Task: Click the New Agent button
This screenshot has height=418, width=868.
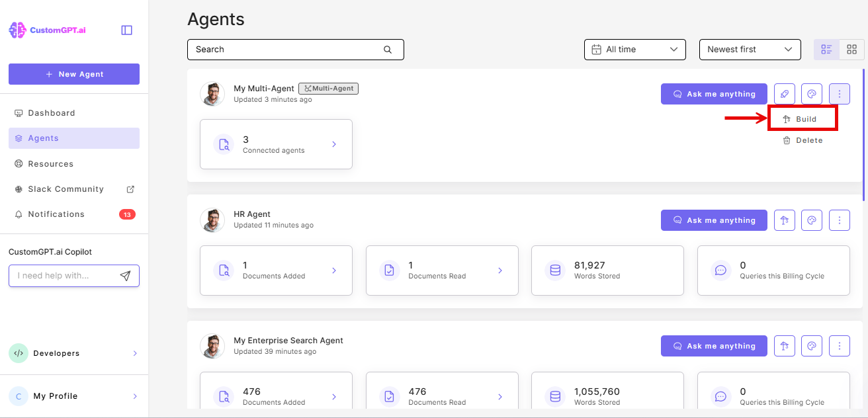Action: (x=73, y=73)
